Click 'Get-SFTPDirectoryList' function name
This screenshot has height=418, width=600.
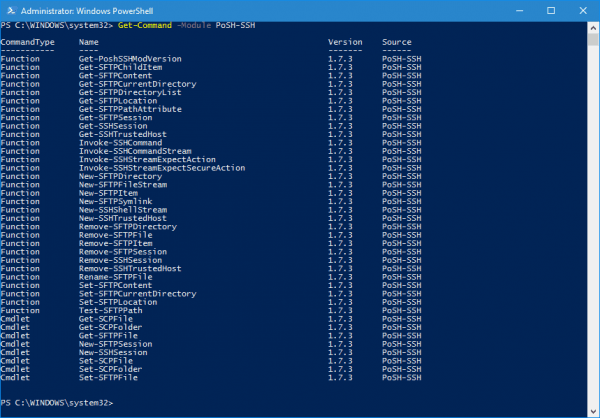click(x=130, y=93)
